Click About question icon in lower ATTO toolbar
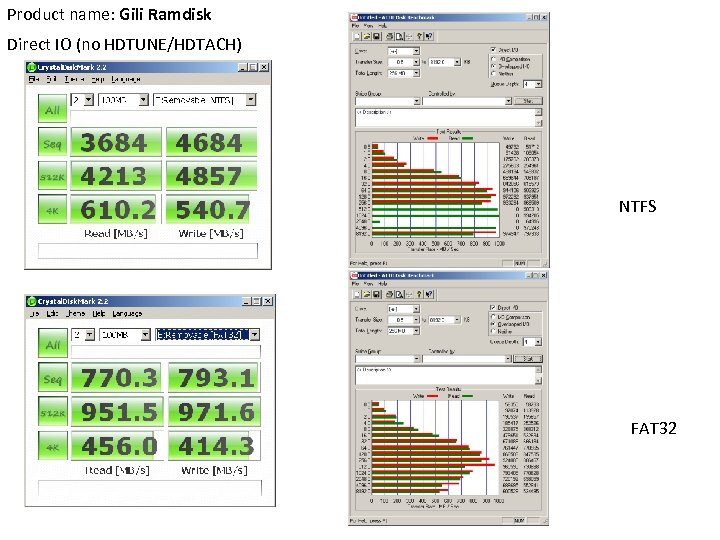This screenshot has width=720, height=540. [419, 294]
